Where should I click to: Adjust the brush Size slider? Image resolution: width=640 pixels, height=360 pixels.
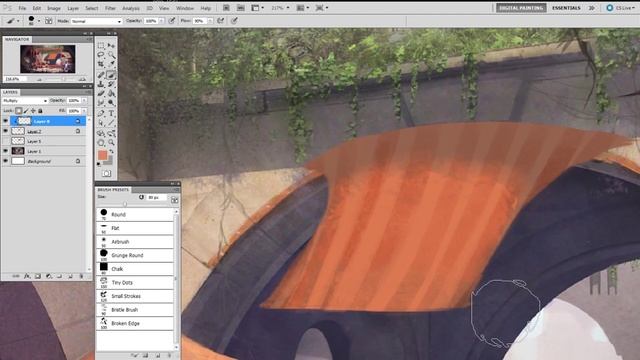pyautogui.click(x=125, y=204)
